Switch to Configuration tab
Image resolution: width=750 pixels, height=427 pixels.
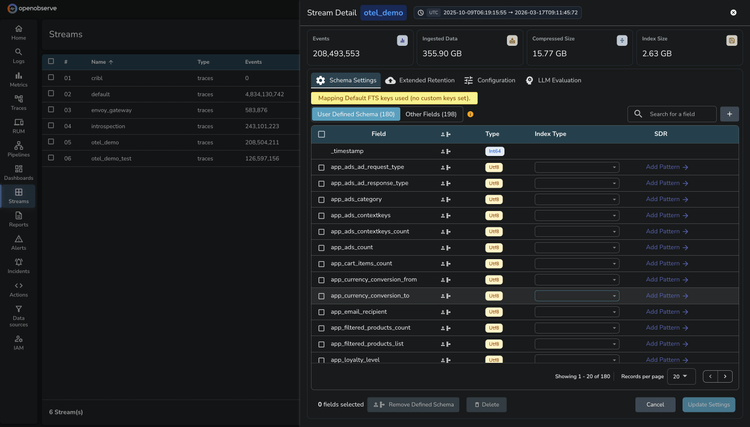pyautogui.click(x=490, y=80)
